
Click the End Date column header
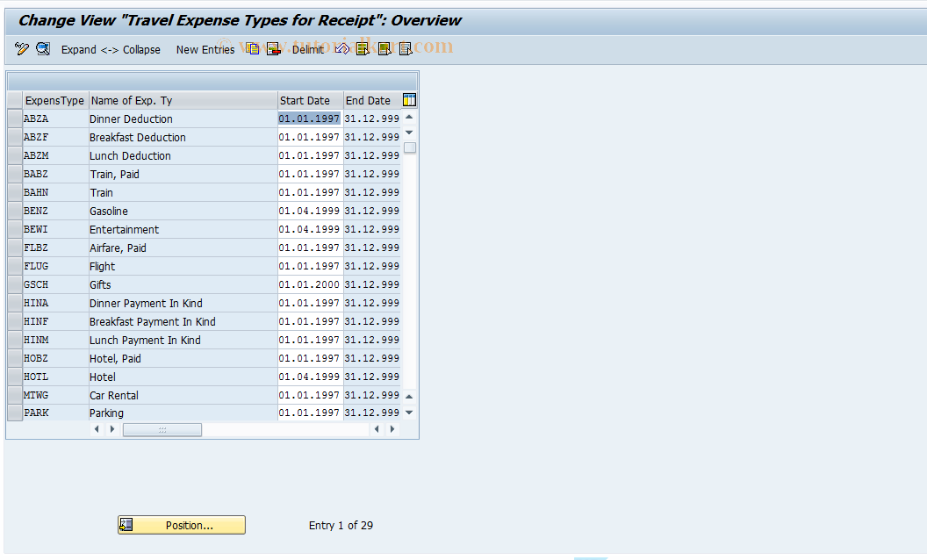coord(372,101)
